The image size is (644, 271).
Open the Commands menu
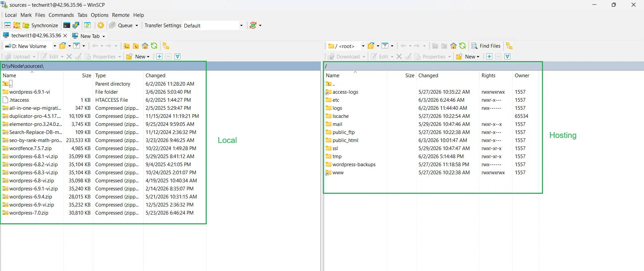pyautogui.click(x=61, y=15)
